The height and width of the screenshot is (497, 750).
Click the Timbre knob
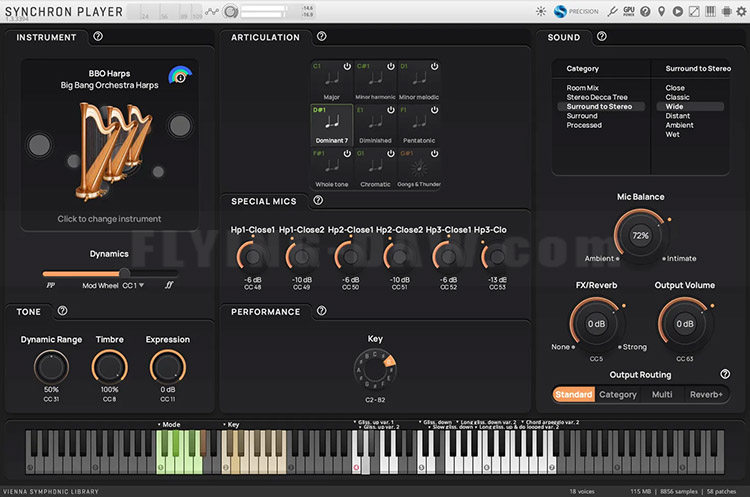[110, 367]
